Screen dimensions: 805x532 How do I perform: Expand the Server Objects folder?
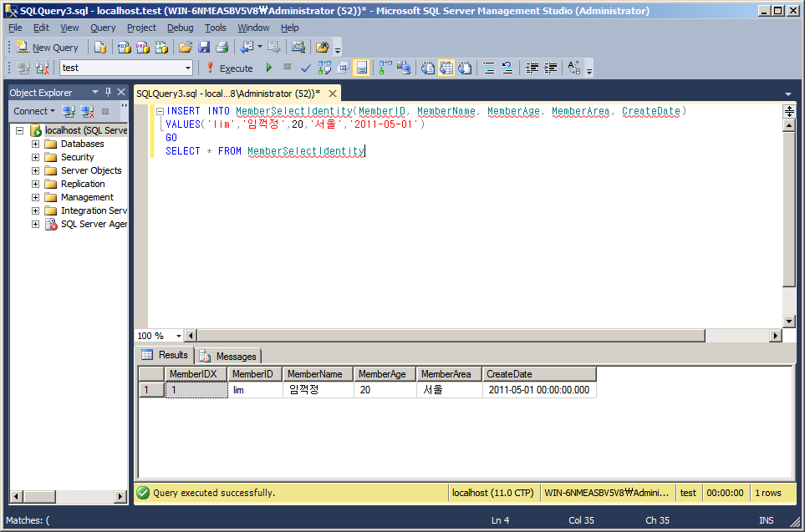coord(35,170)
